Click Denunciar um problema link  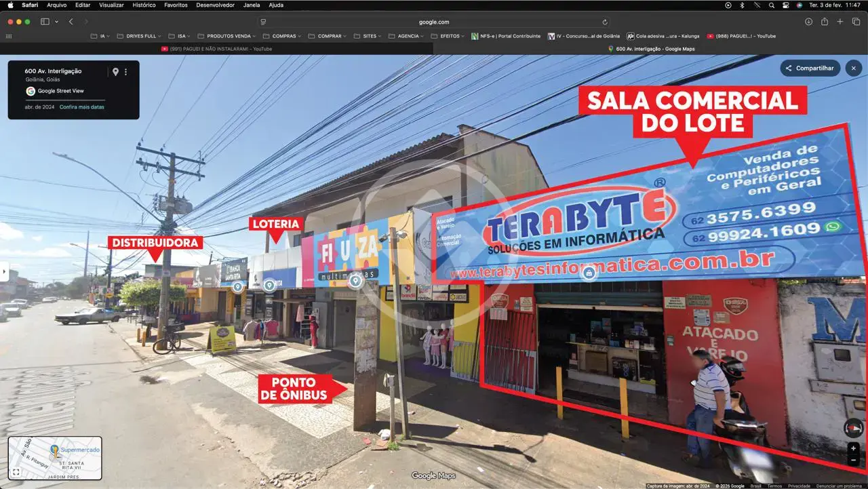tap(839, 486)
